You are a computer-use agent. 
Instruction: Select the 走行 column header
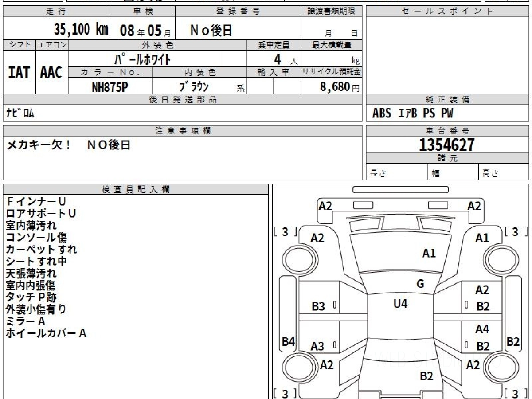pyautogui.click(x=56, y=12)
